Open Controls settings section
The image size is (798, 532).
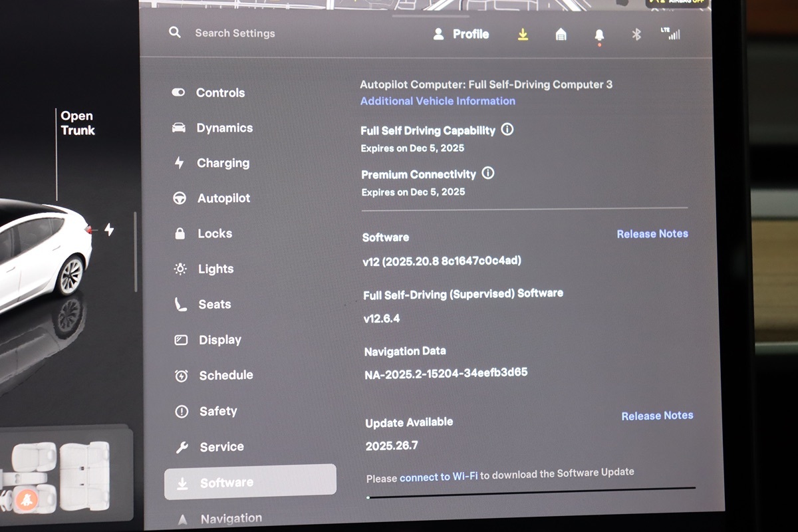(x=219, y=93)
